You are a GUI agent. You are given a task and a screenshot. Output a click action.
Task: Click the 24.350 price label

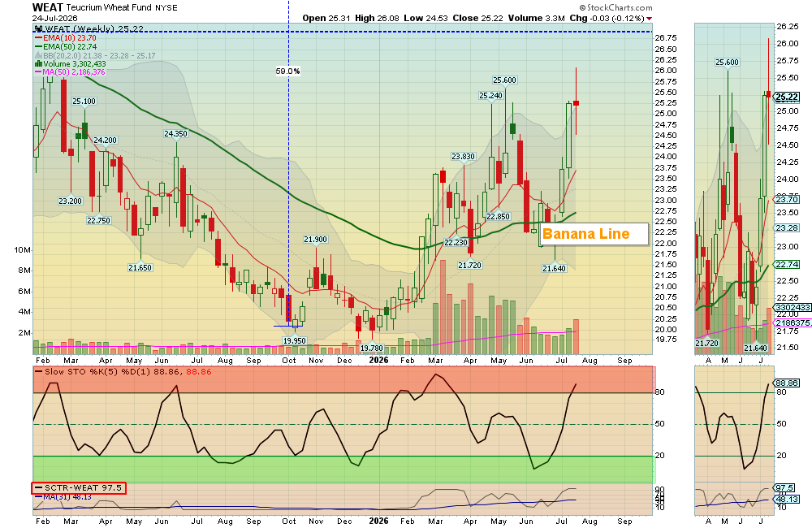point(175,134)
